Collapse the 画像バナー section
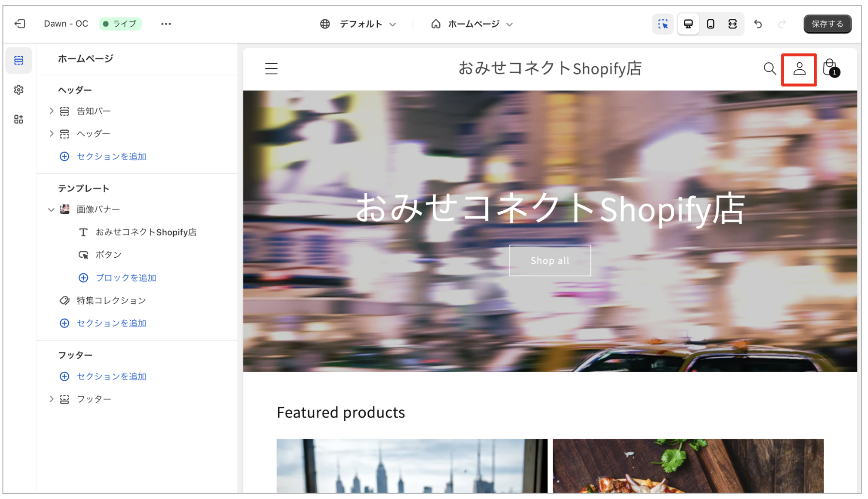868x499 pixels. pos(51,209)
